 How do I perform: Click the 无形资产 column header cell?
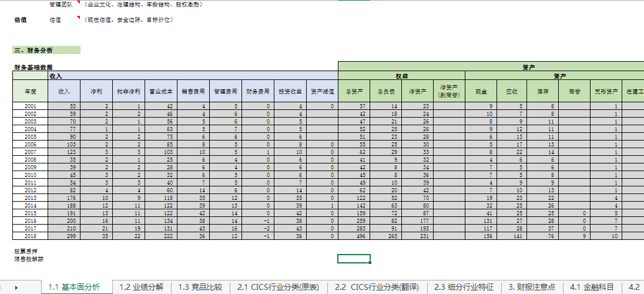606,91
